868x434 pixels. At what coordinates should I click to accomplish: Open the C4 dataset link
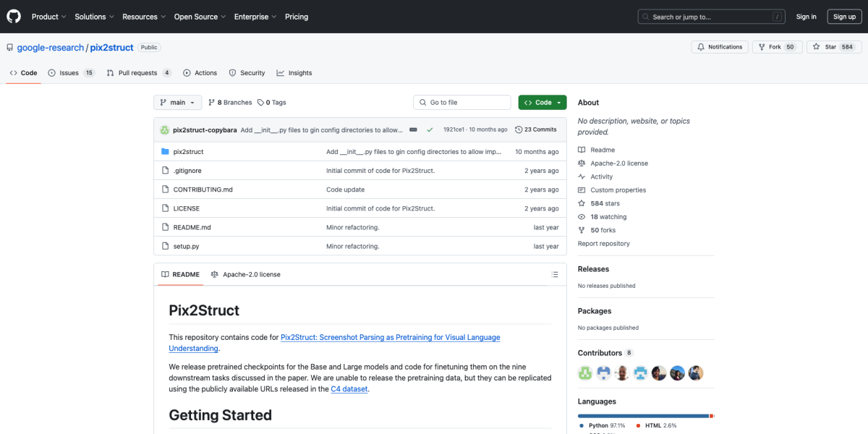349,389
